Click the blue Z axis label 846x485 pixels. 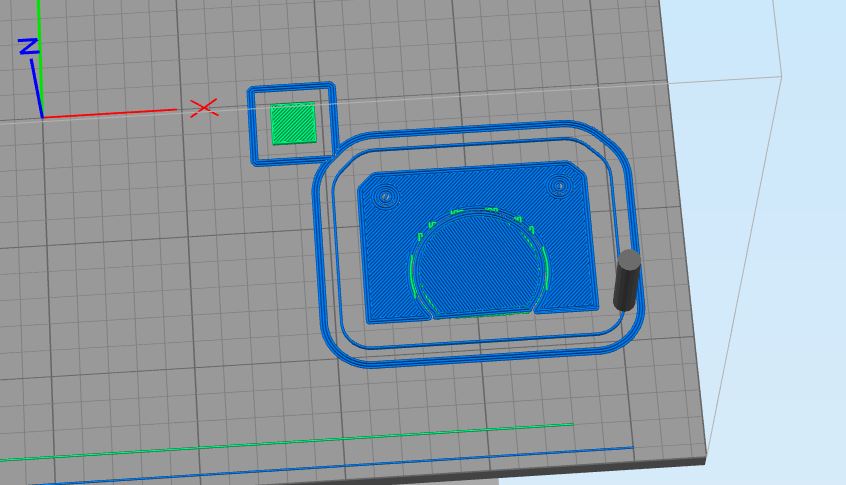29,46
